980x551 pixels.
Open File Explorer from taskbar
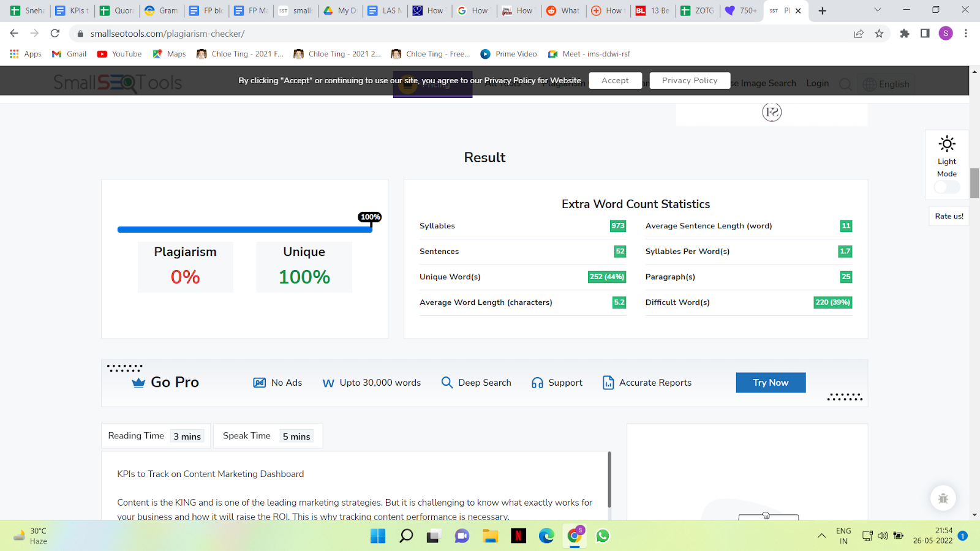pos(490,536)
